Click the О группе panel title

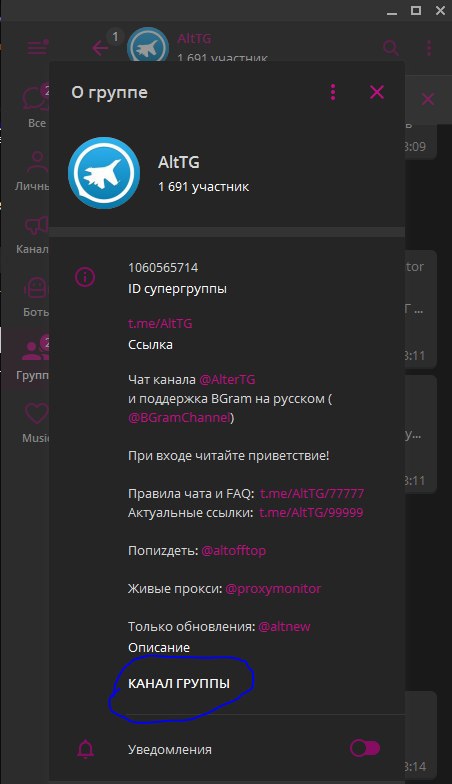coord(109,92)
